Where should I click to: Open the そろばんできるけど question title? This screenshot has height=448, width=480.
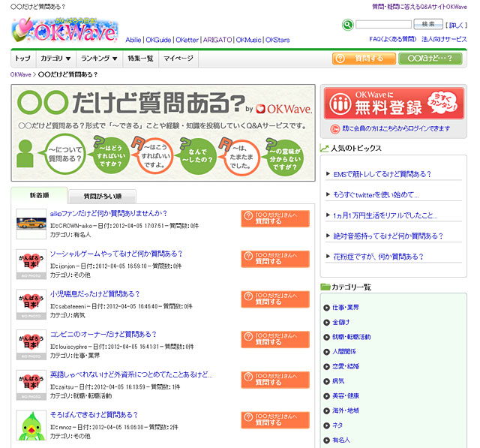(94, 415)
